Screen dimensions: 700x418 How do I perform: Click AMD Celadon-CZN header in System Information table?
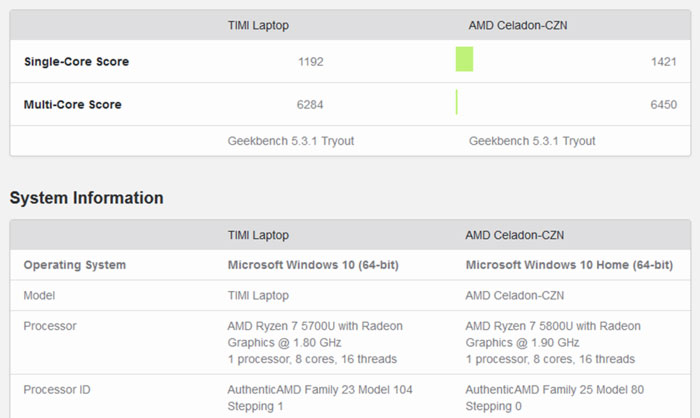[x=515, y=235]
